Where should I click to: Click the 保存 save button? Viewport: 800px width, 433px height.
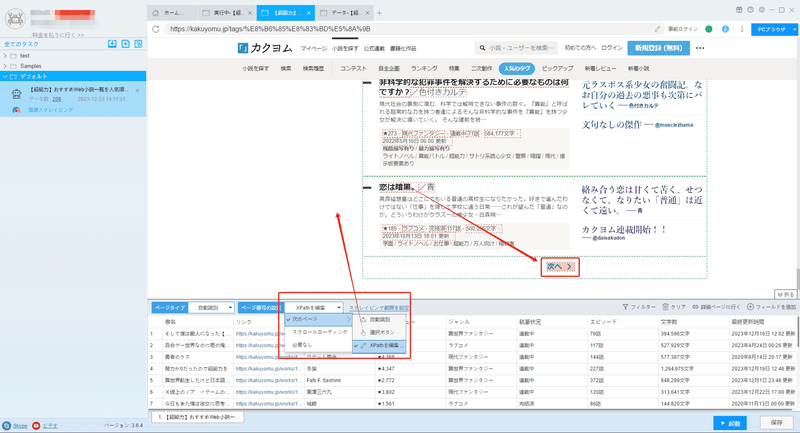pyautogui.click(x=777, y=423)
